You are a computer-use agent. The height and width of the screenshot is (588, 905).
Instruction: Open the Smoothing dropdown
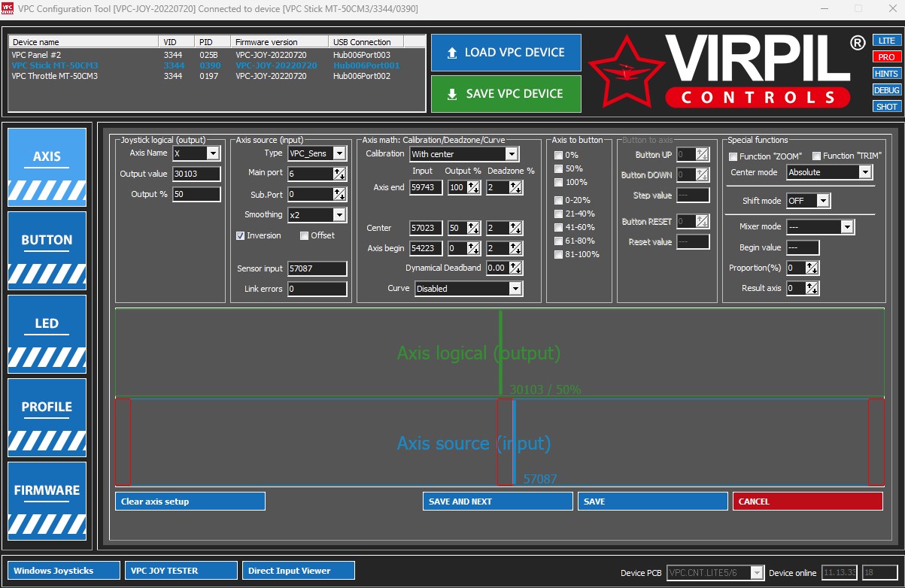pyautogui.click(x=339, y=215)
